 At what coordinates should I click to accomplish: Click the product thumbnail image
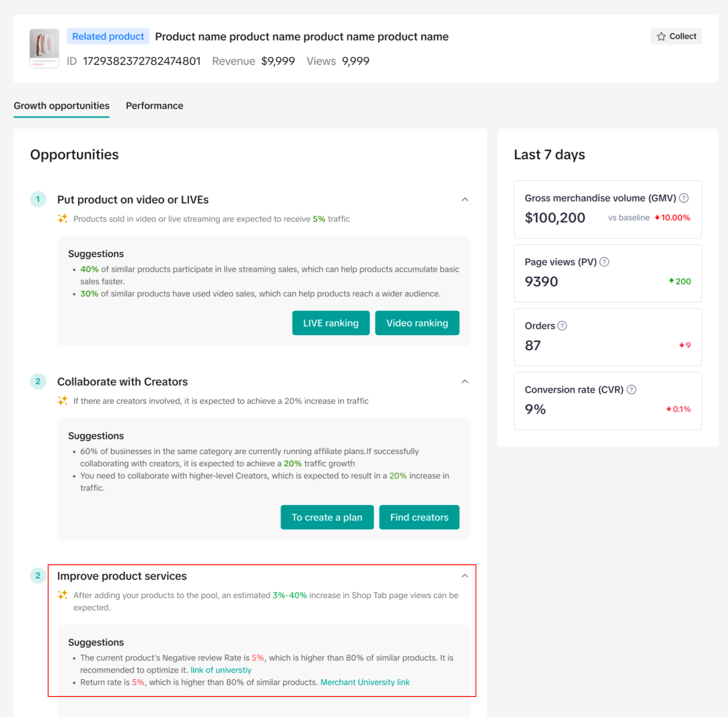(x=44, y=48)
